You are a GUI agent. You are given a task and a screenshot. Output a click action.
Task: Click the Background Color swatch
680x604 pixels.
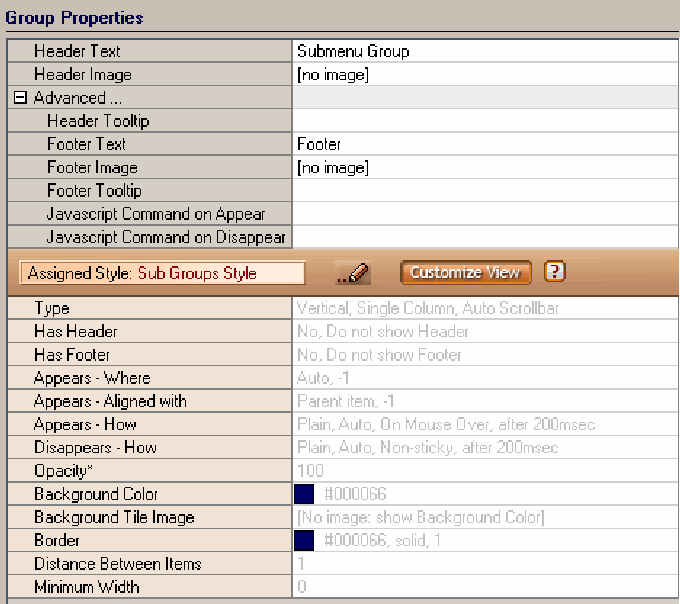pos(304,494)
